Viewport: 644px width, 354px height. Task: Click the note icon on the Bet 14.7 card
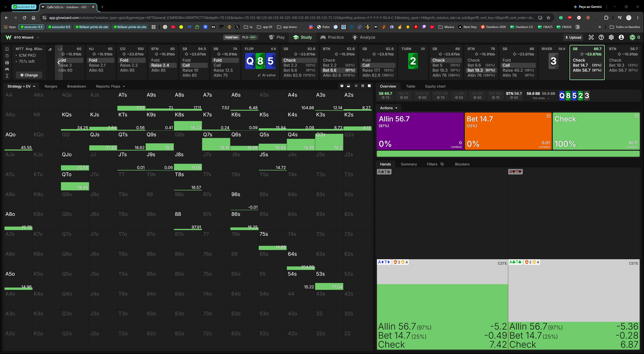point(548,116)
